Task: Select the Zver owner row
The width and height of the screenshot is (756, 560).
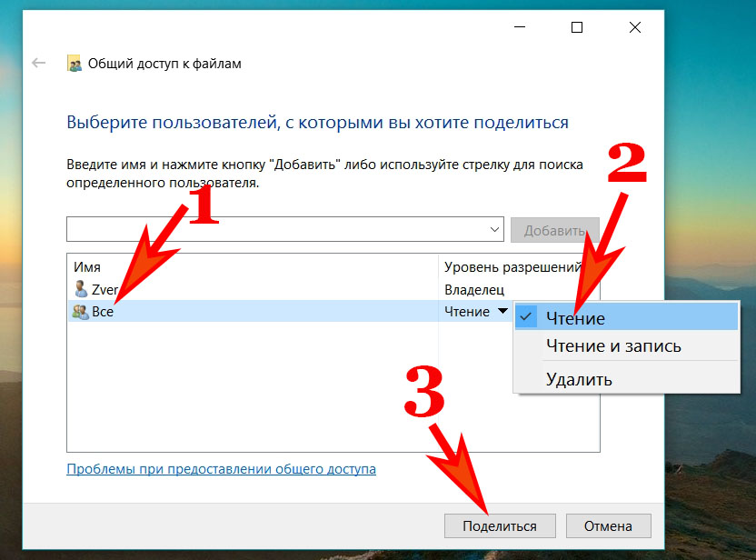Action: [x=227, y=289]
